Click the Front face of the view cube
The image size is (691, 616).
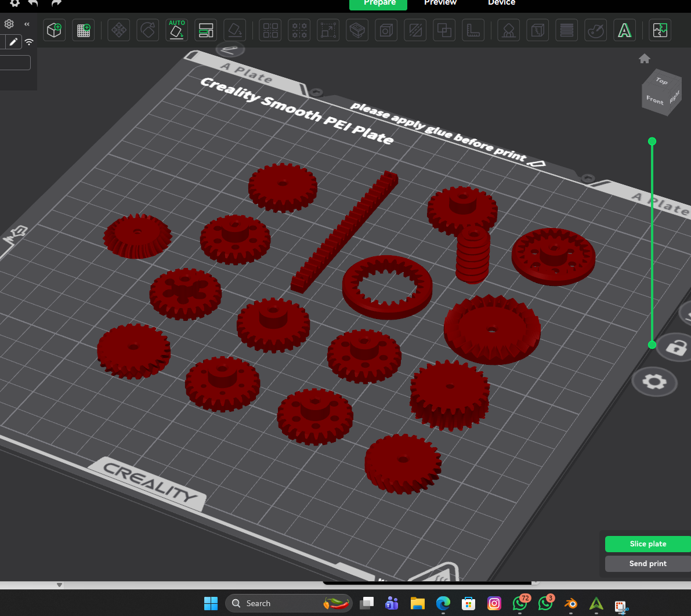(655, 100)
